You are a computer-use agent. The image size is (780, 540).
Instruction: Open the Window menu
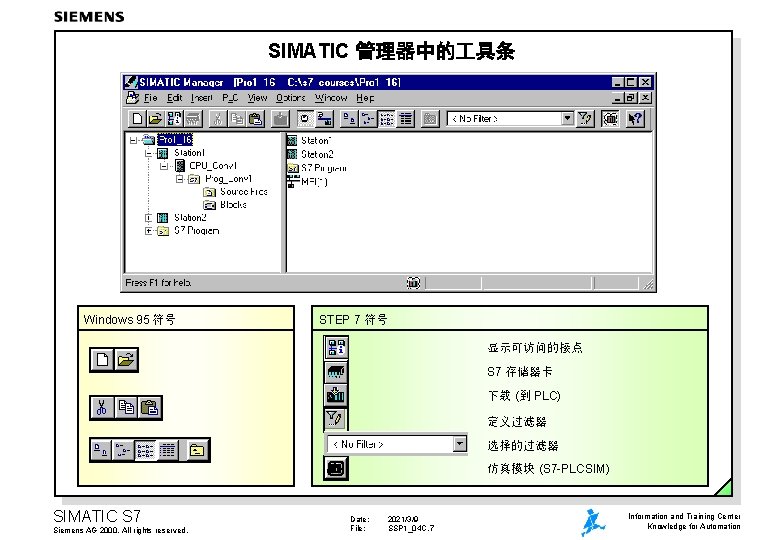click(330, 98)
